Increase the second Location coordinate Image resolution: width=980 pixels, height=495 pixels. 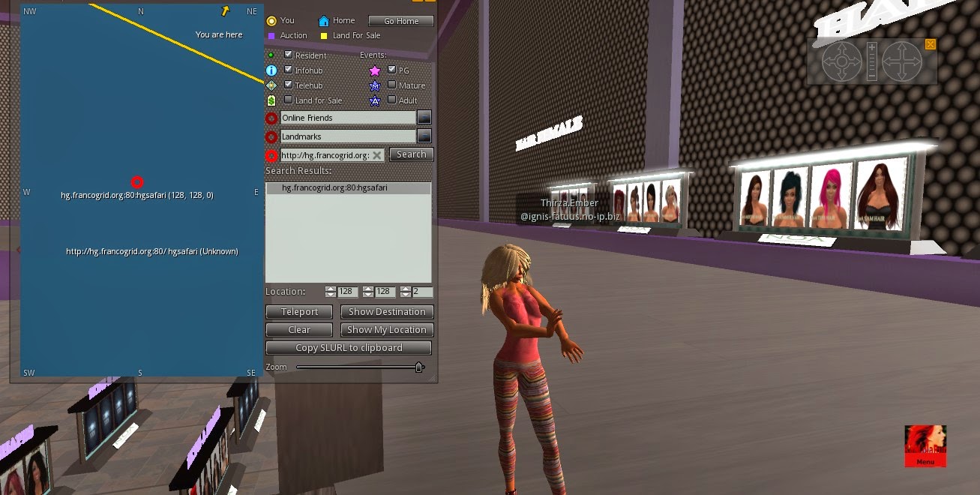(x=368, y=289)
